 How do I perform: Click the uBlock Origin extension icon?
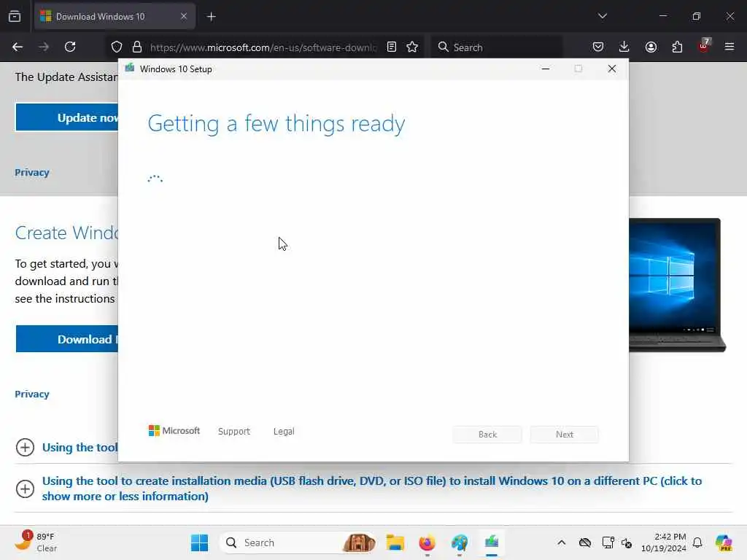704,46
